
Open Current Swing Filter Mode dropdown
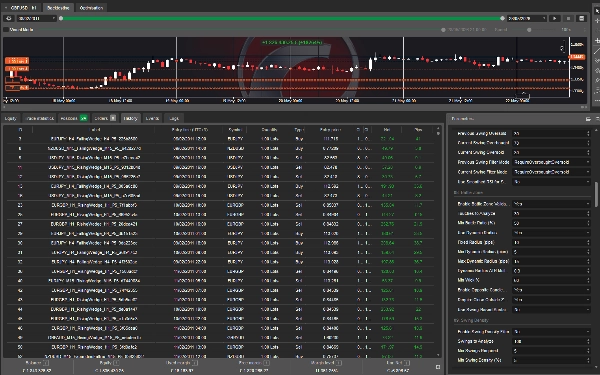[551, 172]
